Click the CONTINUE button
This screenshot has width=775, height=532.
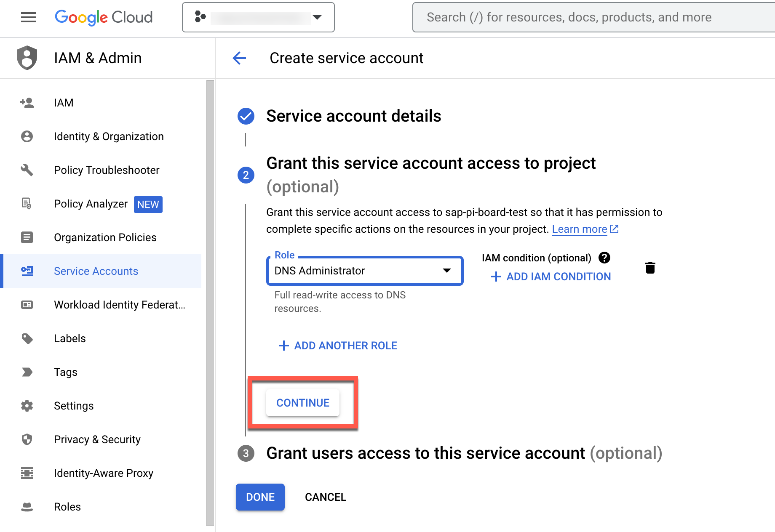303,403
